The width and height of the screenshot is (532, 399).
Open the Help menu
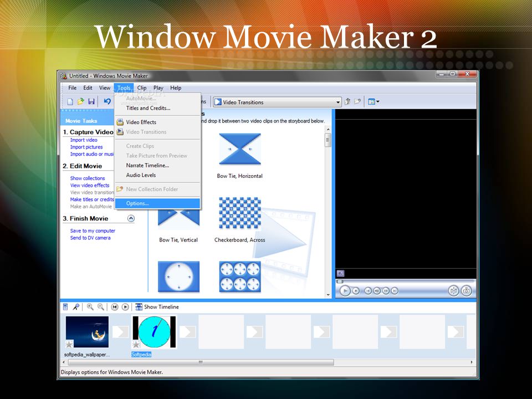(x=176, y=88)
